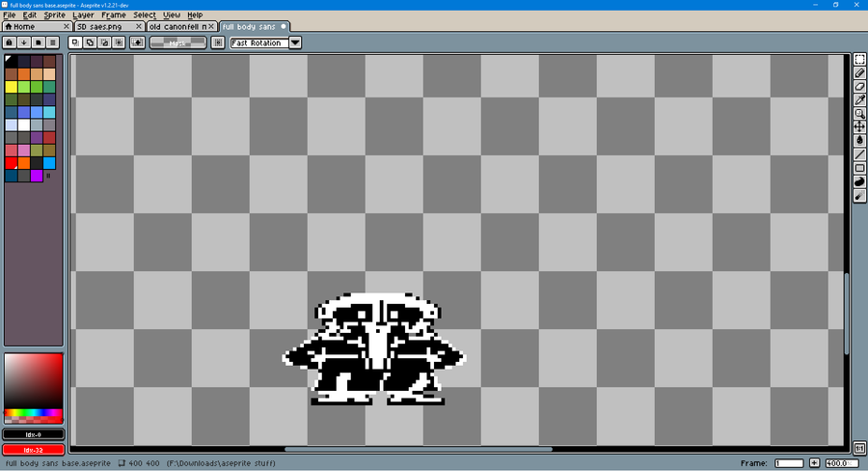The width and height of the screenshot is (868, 471).
Task: Close the Home tab
Action: (x=67, y=27)
